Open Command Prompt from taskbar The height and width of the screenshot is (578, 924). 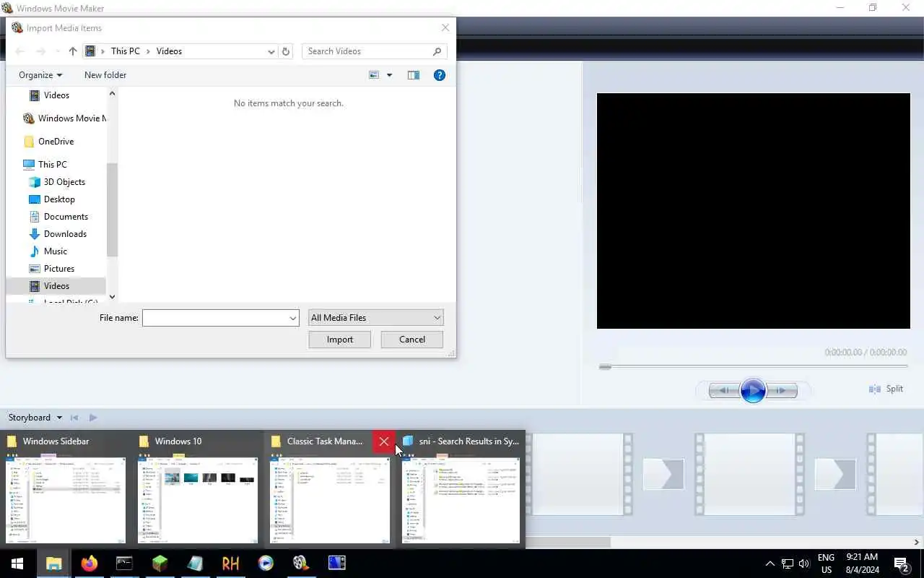pyautogui.click(x=124, y=564)
